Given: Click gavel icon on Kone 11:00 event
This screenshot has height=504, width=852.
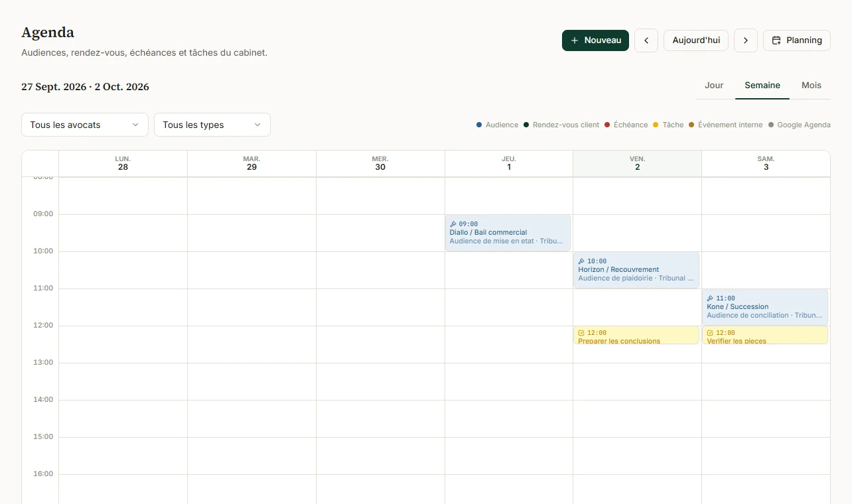Looking at the screenshot, I should click(x=710, y=298).
